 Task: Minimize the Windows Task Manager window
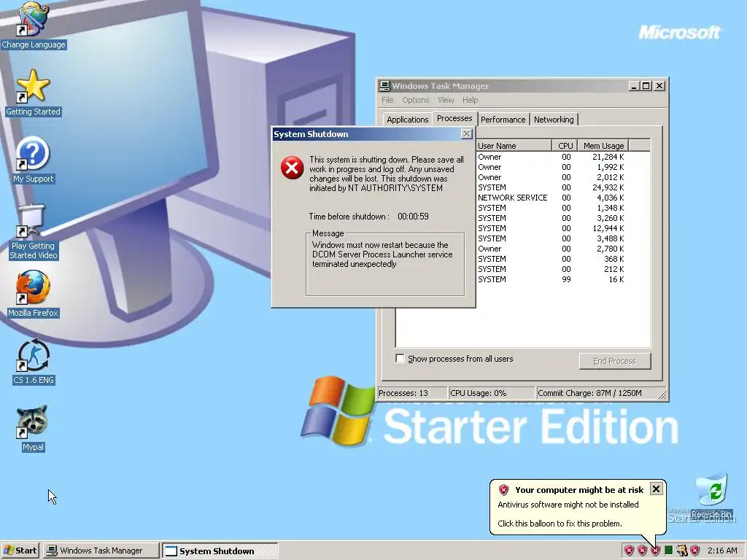coord(634,86)
